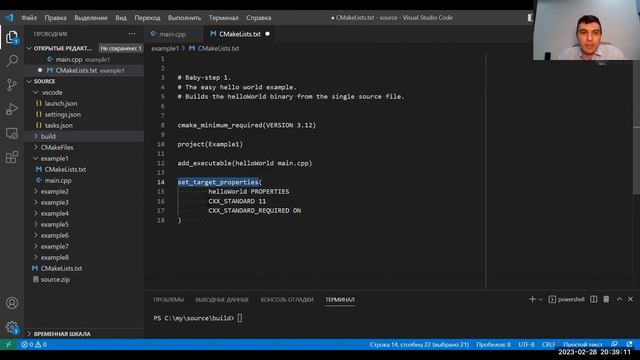640x360 pixels.
Task: Open the Правка menu
Action: (x=56, y=18)
